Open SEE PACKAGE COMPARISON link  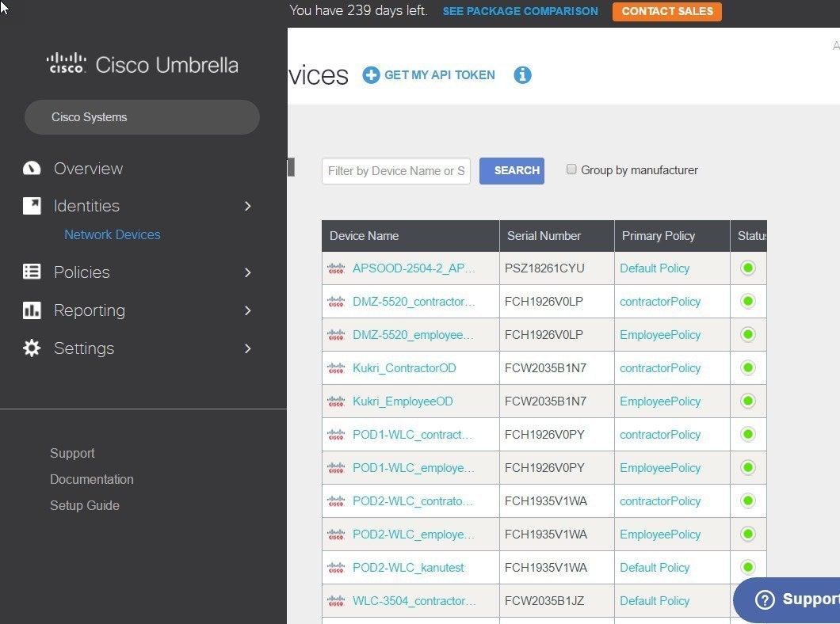(520, 11)
